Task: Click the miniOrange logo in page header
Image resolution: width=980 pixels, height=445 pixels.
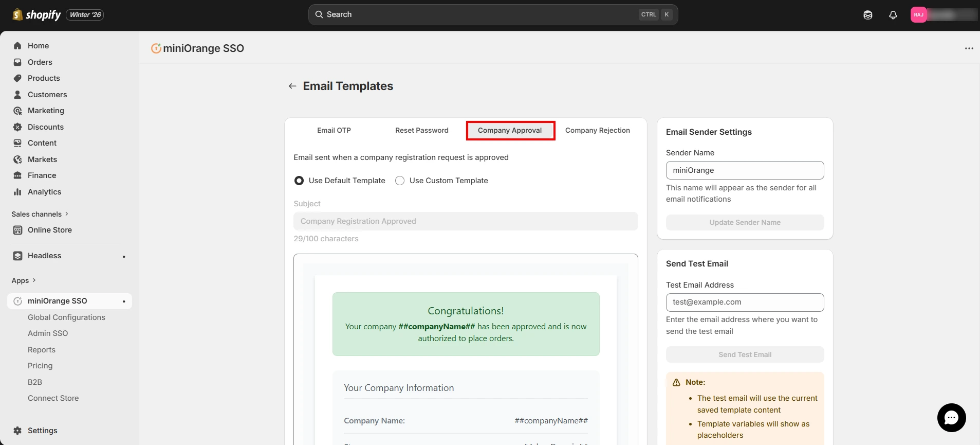Action: tap(156, 48)
